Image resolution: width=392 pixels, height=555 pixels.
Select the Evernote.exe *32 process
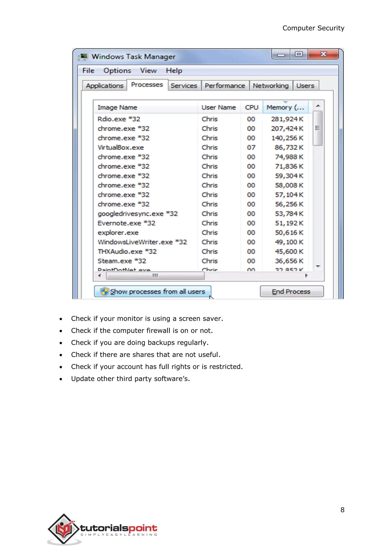coord(201,223)
